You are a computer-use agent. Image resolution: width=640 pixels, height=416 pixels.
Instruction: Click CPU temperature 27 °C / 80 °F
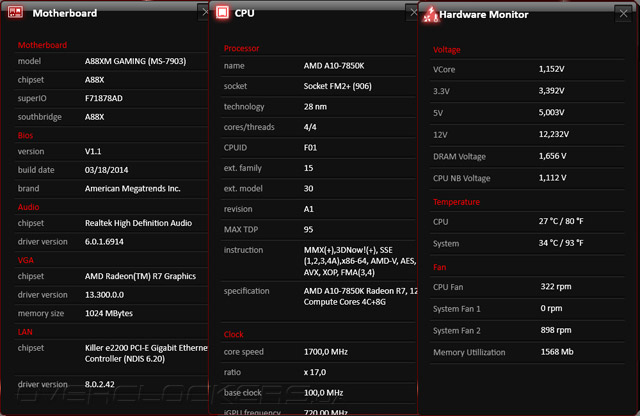[x=561, y=221]
